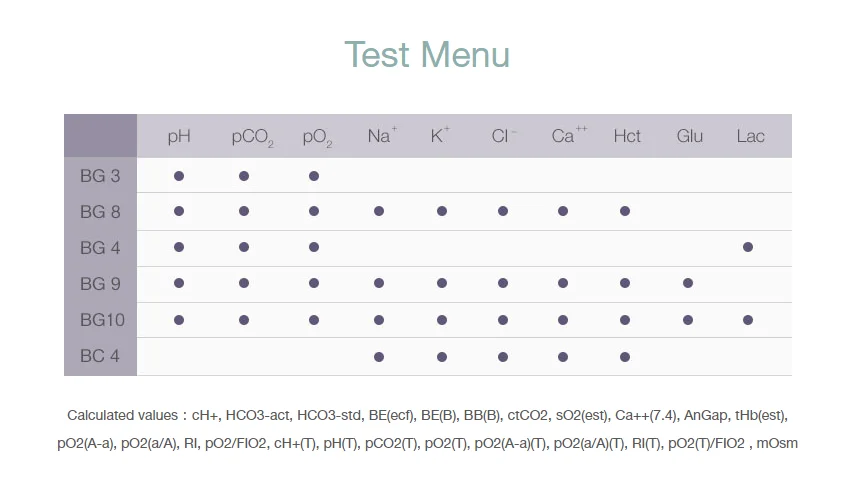Click the Hct dot in BC 4 row
The width and height of the screenshot is (850, 490).
coord(625,357)
